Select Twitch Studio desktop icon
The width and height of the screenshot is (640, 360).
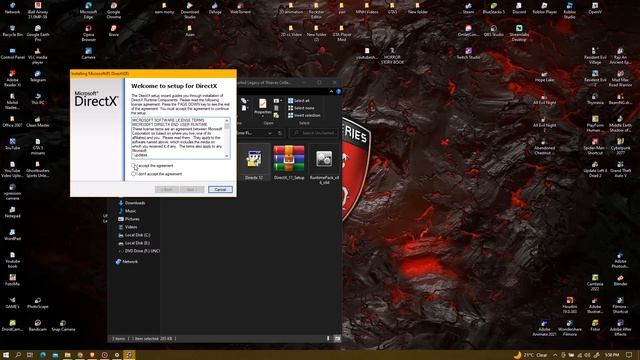[468, 53]
